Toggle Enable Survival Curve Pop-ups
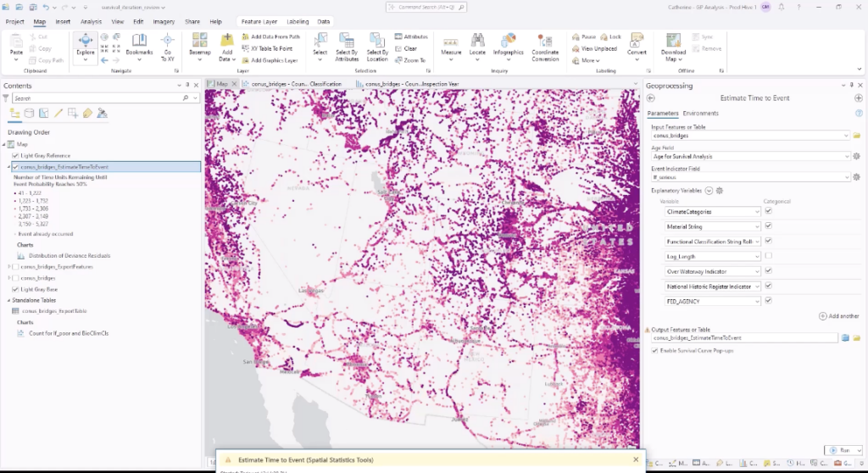 click(655, 351)
